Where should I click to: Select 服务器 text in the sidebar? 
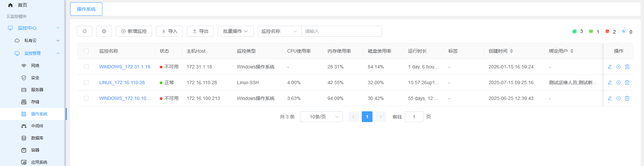[37, 90]
